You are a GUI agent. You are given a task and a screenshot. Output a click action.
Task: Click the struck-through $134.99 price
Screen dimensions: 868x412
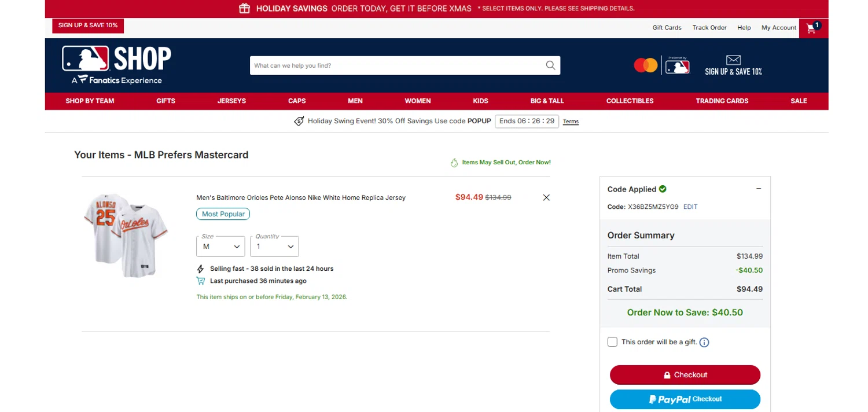click(498, 197)
